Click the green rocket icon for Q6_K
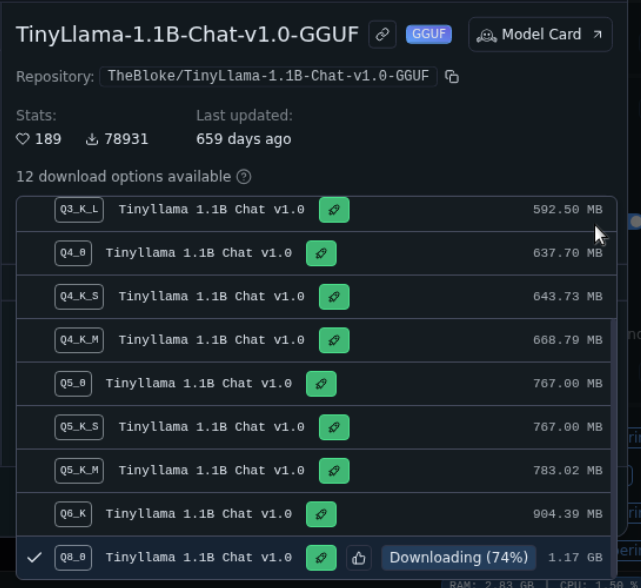The width and height of the screenshot is (641, 588). (x=321, y=514)
